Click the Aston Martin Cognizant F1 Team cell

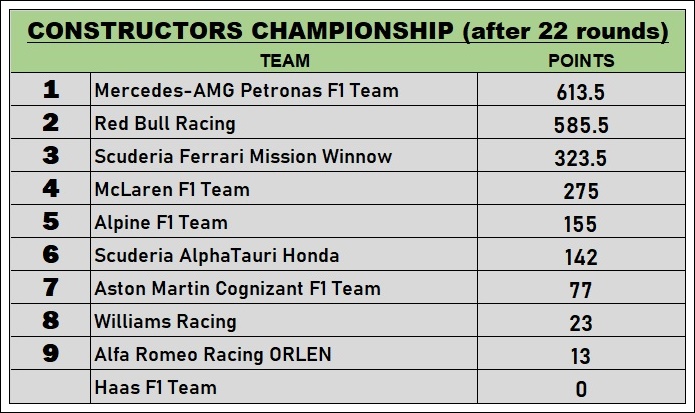[x=237, y=289]
